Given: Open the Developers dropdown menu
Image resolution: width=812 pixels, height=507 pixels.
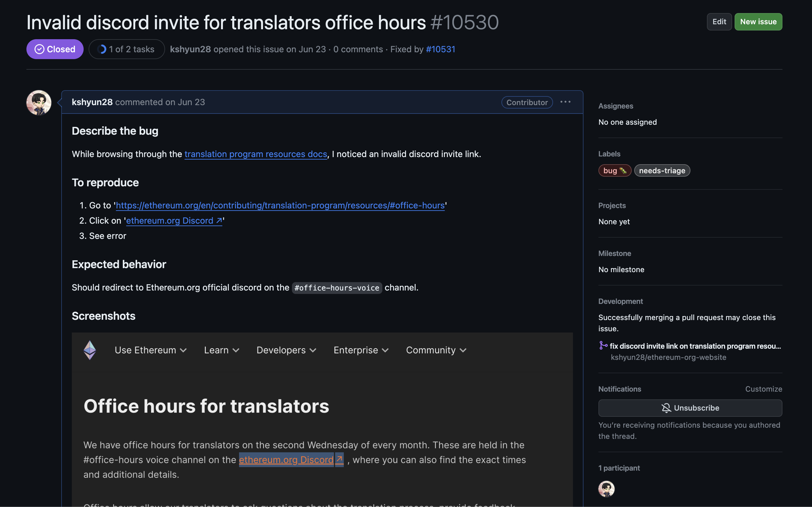Looking at the screenshot, I should (286, 350).
